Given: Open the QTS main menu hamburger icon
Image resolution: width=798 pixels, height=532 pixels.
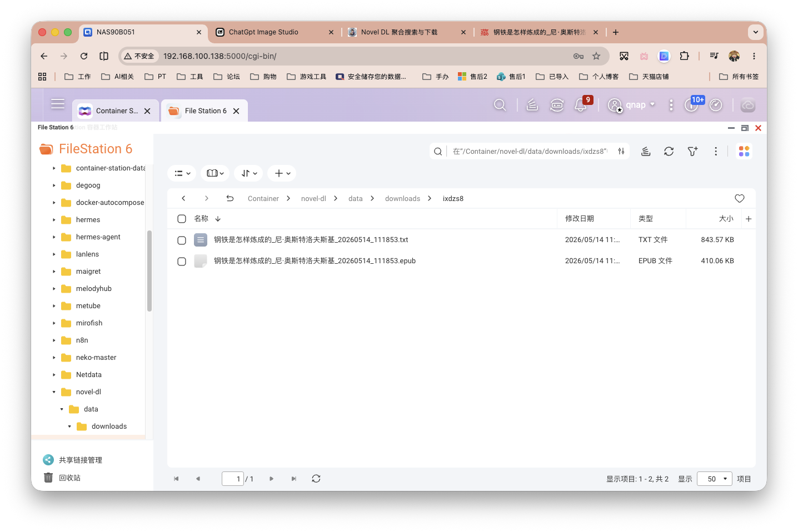Looking at the screenshot, I should click(58, 104).
